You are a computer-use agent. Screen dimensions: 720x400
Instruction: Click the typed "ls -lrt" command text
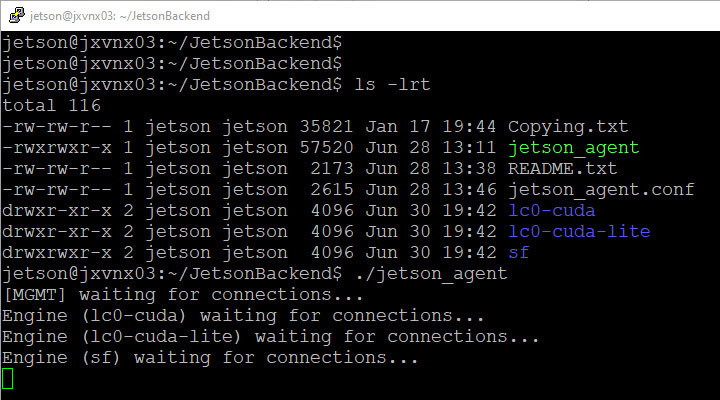pyautogui.click(x=392, y=85)
